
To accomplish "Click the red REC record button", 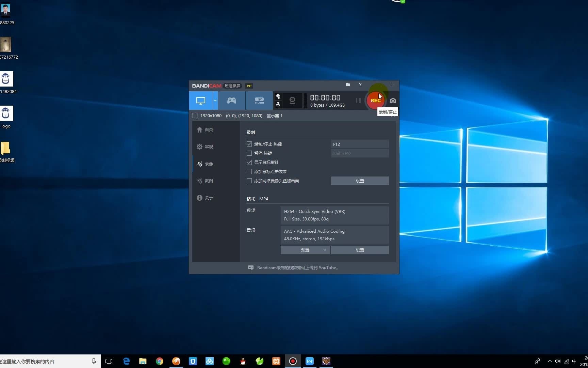I will pyautogui.click(x=375, y=101).
